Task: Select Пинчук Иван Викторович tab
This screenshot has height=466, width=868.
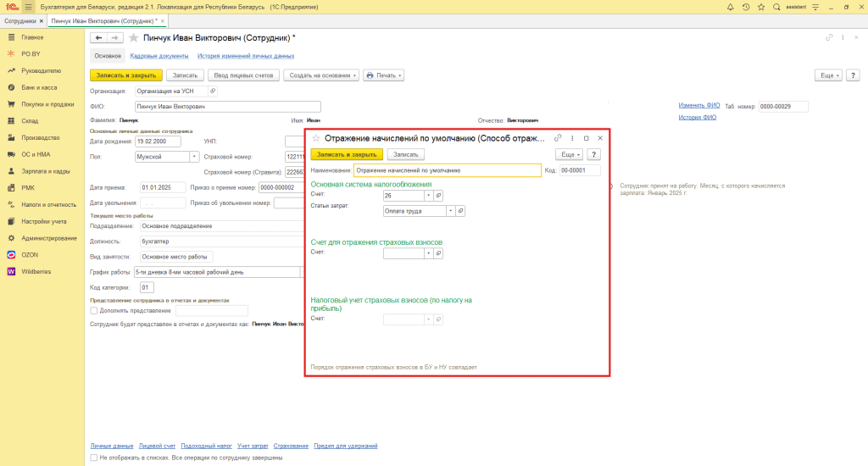Action: pos(104,21)
